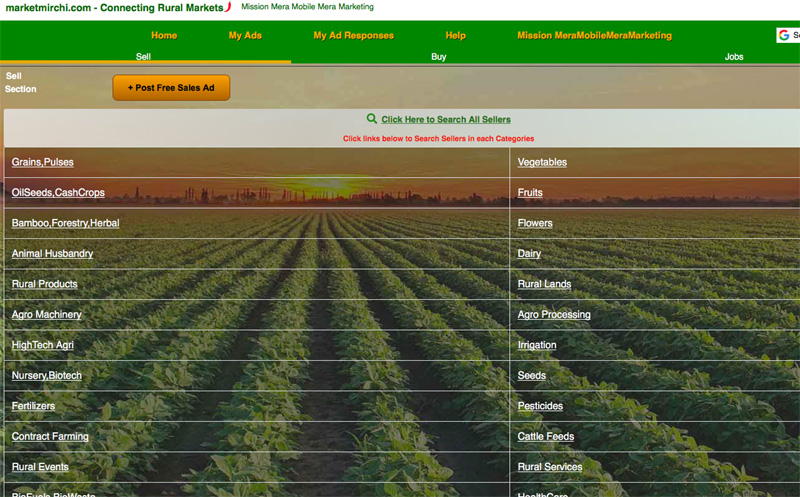Image resolution: width=800 pixels, height=497 pixels.
Task: Open the Grains,Pulses category
Action: tap(42, 162)
